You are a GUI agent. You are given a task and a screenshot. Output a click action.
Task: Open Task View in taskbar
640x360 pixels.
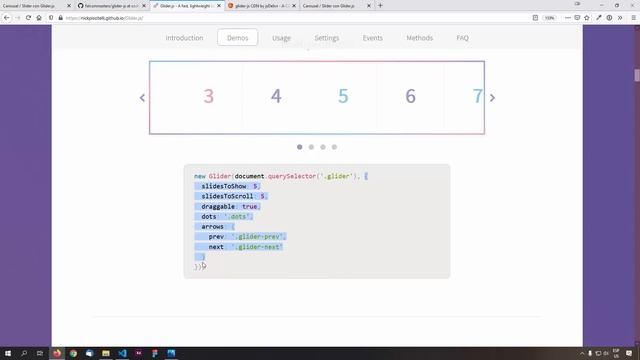point(40,353)
